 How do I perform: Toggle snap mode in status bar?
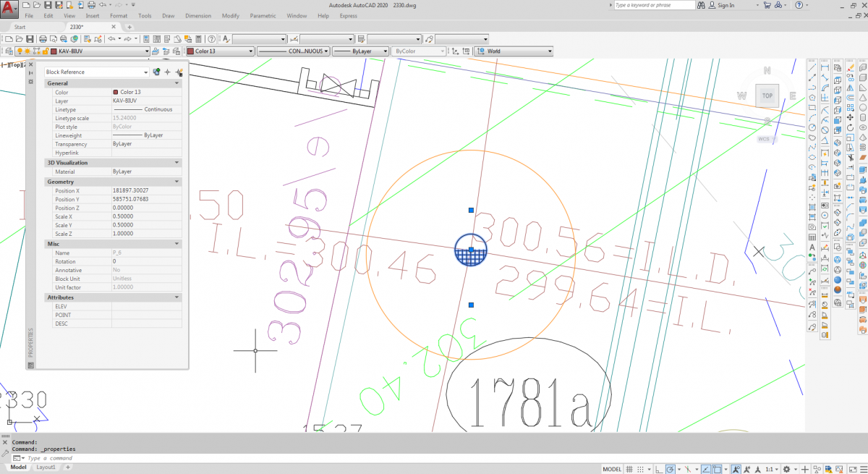tap(640, 468)
